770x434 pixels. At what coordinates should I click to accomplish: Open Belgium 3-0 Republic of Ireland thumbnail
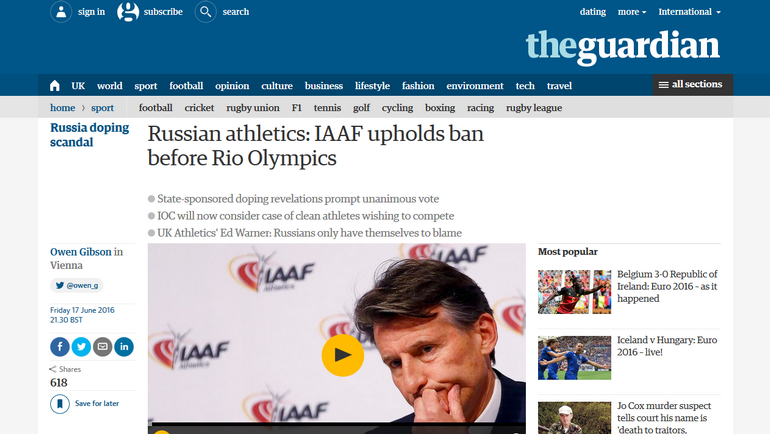tap(575, 292)
